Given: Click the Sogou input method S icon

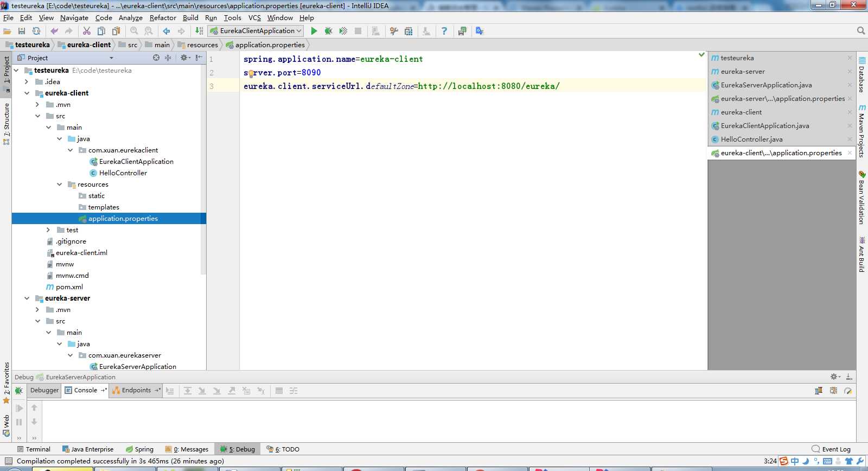Looking at the screenshot, I should (x=784, y=461).
